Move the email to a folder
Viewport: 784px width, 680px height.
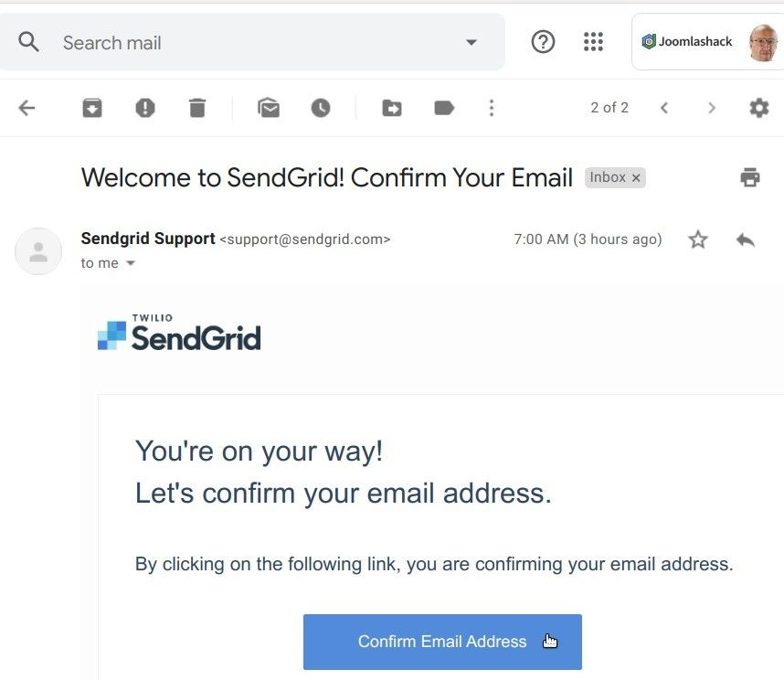pos(391,107)
